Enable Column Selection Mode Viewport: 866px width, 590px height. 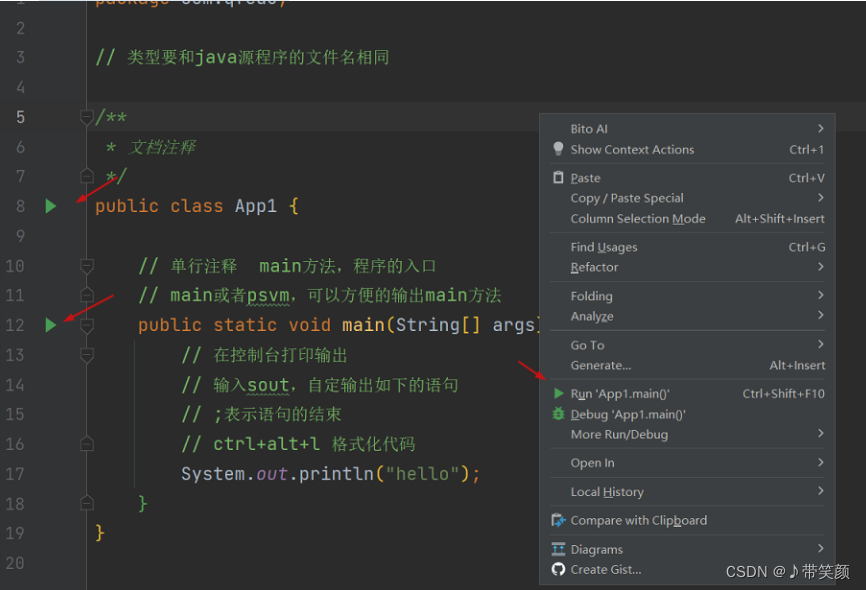click(638, 218)
